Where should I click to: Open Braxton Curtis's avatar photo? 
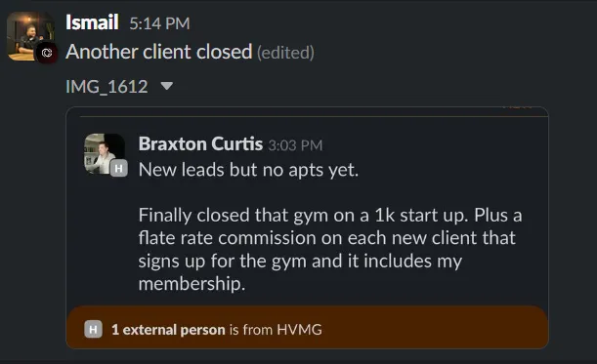pos(105,154)
